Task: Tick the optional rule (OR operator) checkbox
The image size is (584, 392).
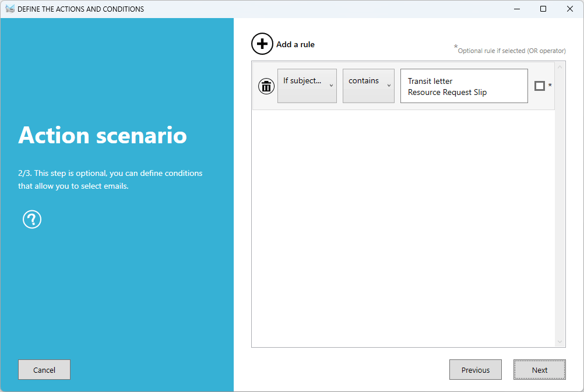Action: 540,86
